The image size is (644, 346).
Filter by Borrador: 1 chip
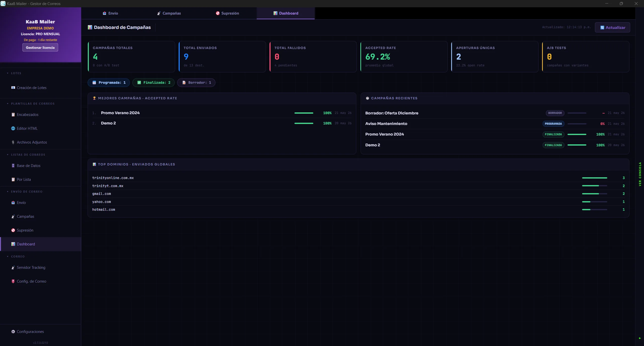click(x=196, y=83)
